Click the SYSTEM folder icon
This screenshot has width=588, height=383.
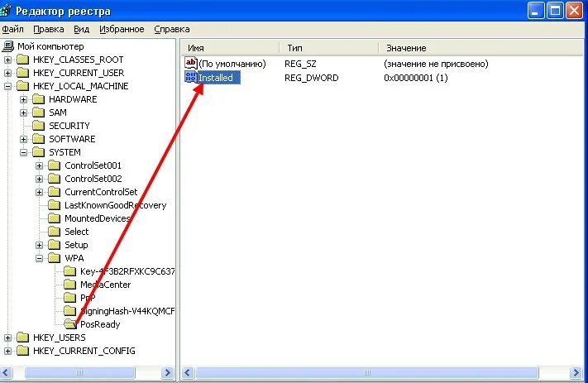(x=39, y=152)
